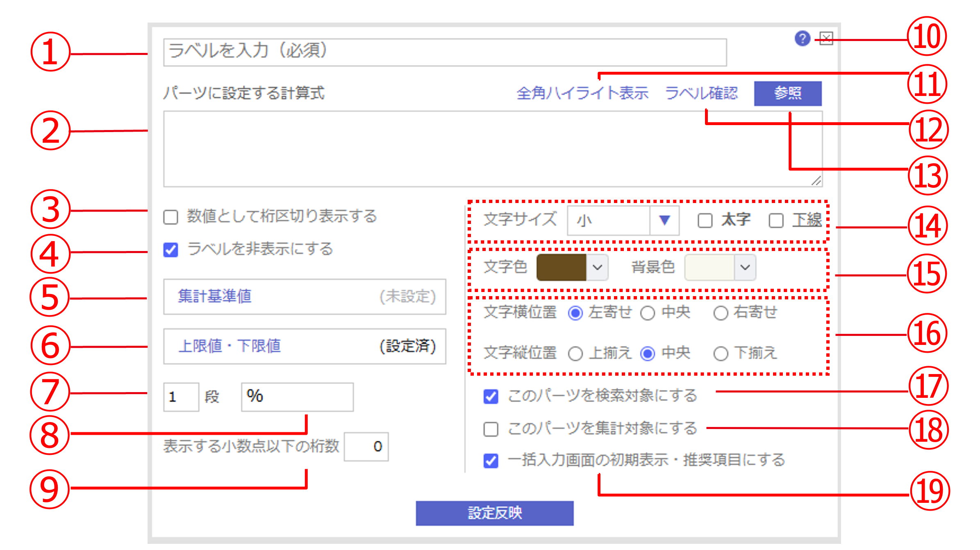Enable the 下線 underline checkbox

pos(776,221)
